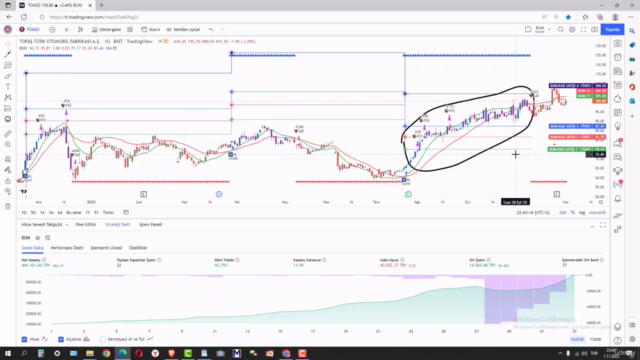
Task: Open chart settings gear icon
Action: (x=572, y=29)
